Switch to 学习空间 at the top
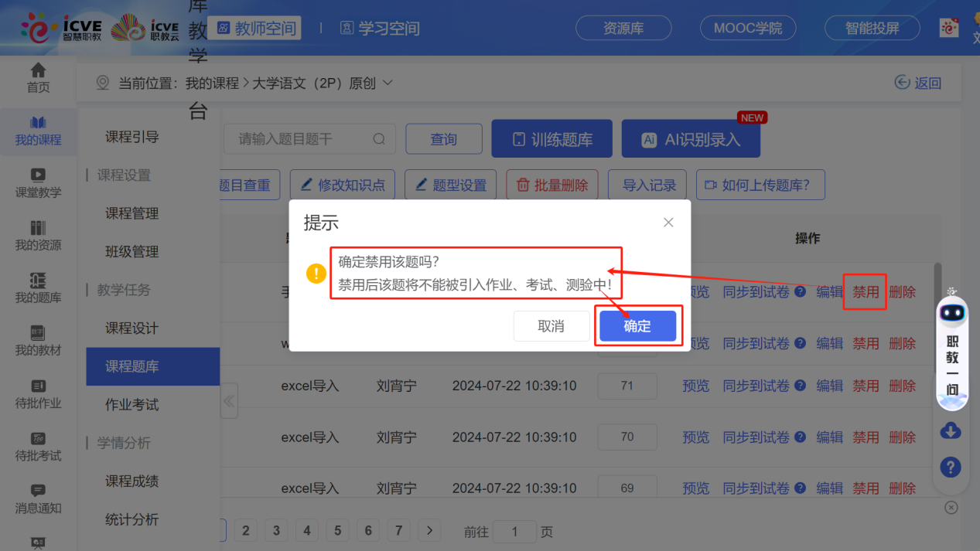 click(380, 28)
